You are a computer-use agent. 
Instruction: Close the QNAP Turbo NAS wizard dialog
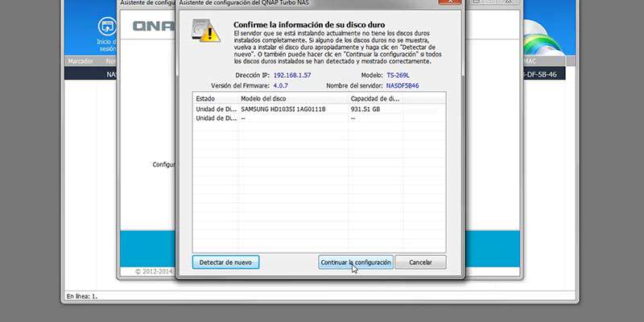449,2
